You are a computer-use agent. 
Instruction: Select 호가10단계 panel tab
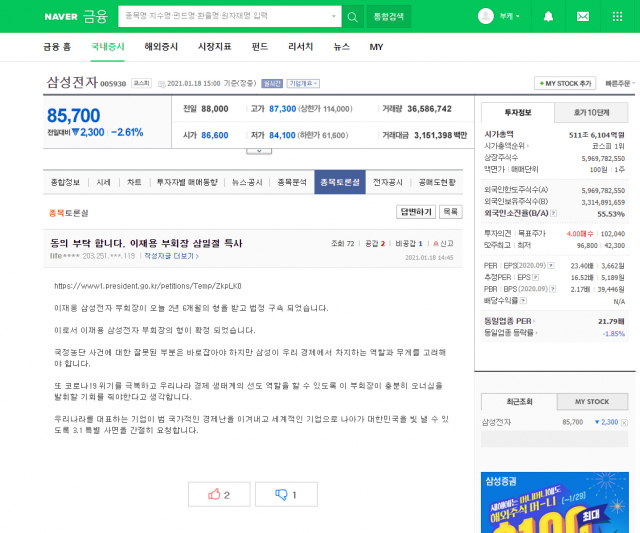pos(591,113)
